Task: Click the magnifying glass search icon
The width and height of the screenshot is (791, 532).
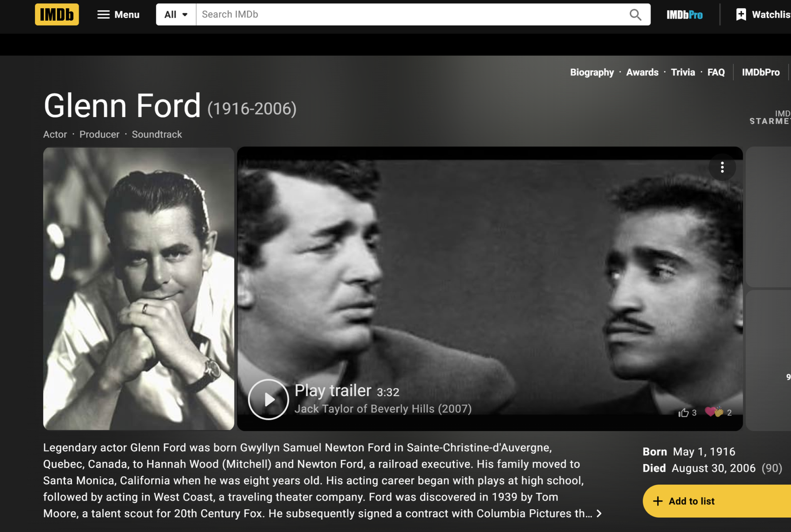Action: (x=635, y=15)
